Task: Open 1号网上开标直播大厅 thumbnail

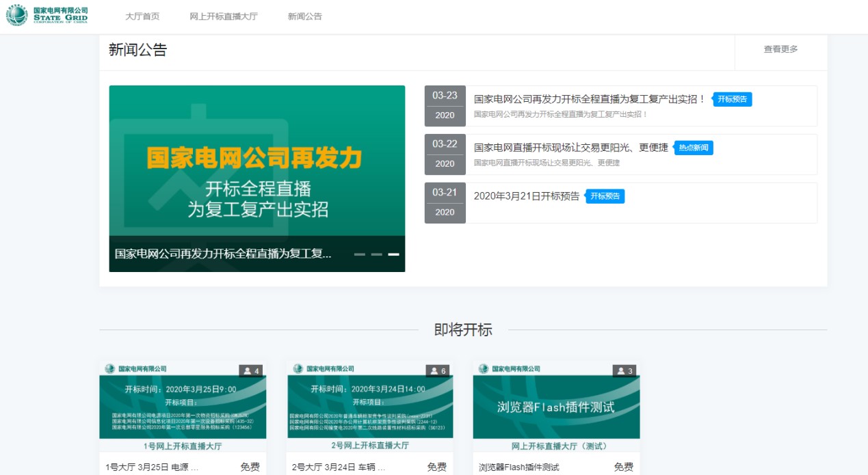Action: click(x=183, y=407)
